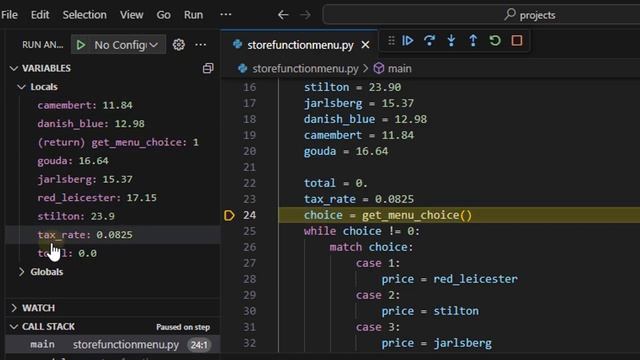The height and width of the screenshot is (360, 640).
Task: Stop the debugger with the red square
Action: pyautogui.click(x=517, y=40)
